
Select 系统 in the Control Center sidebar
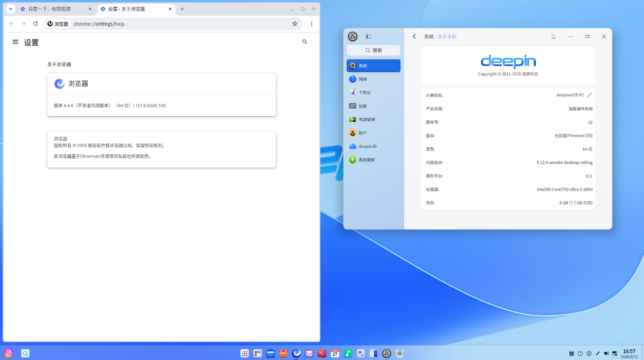[374, 66]
